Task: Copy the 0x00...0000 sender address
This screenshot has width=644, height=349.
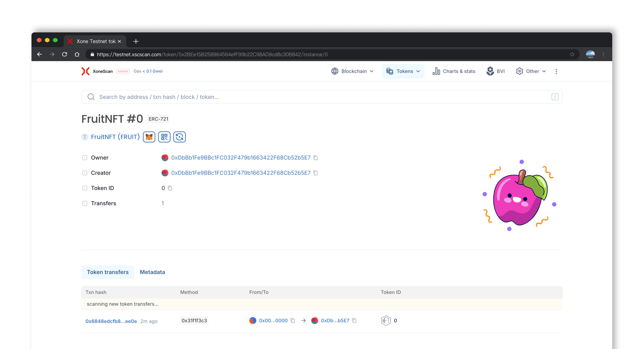Action: click(x=293, y=321)
